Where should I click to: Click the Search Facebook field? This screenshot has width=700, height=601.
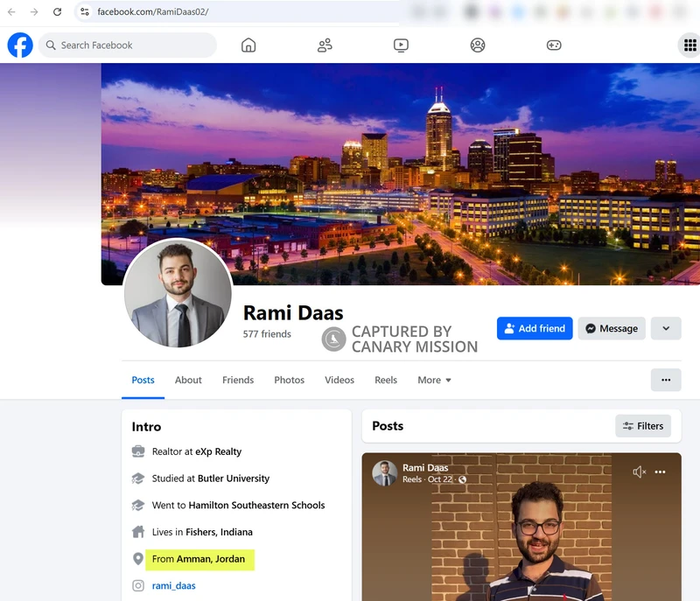point(127,45)
